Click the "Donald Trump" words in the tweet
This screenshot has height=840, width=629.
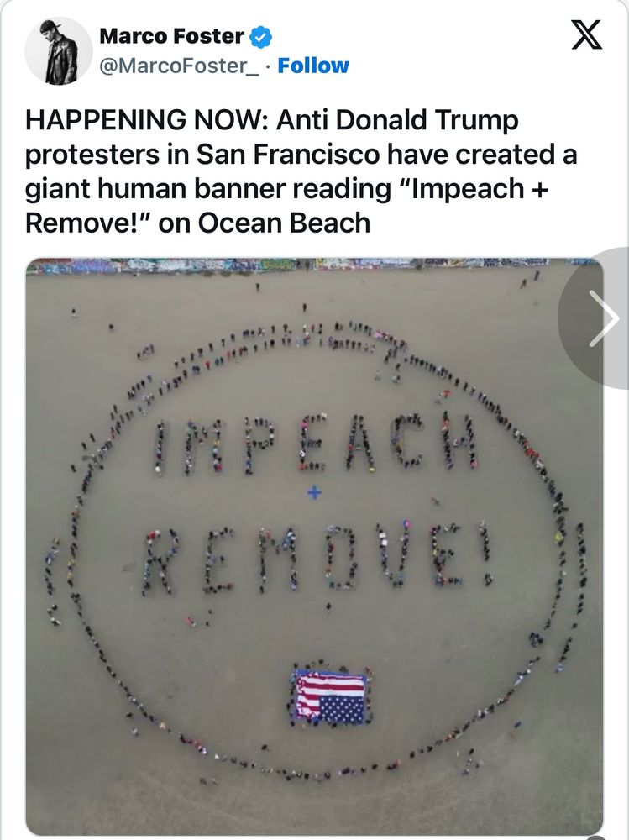click(427, 120)
